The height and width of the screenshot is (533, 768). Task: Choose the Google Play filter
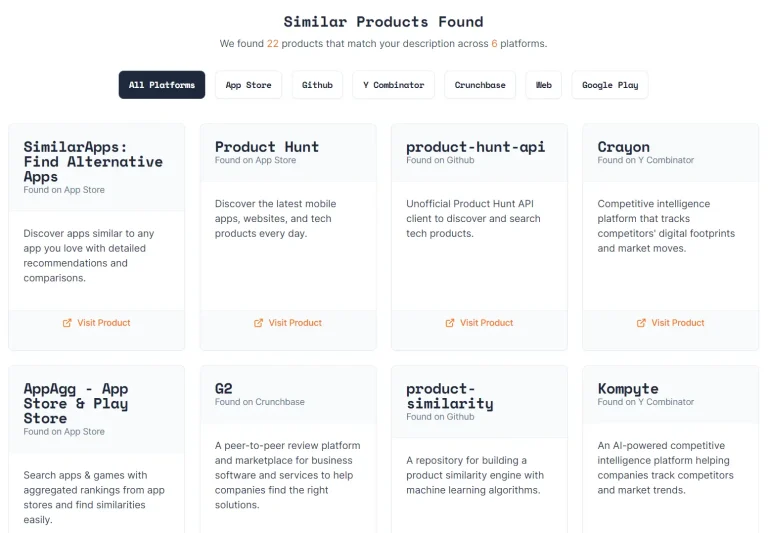[610, 85]
